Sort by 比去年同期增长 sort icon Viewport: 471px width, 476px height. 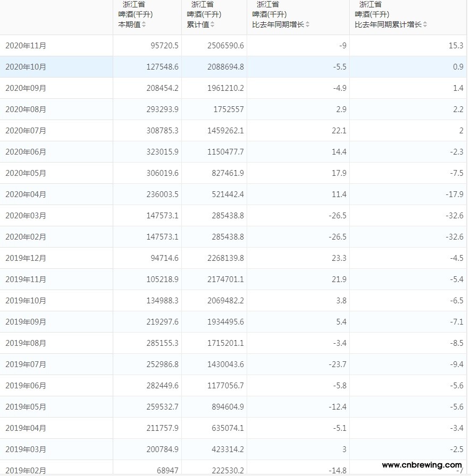(x=307, y=24)
